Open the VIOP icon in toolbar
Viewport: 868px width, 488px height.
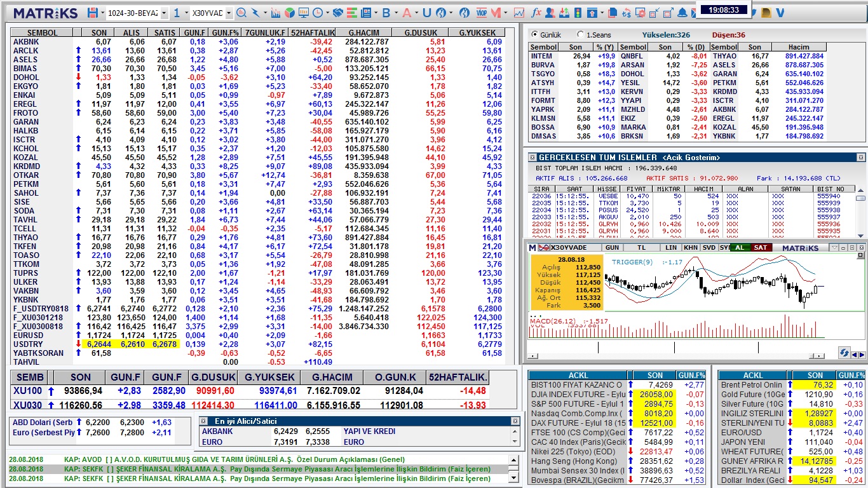point(481,13)
